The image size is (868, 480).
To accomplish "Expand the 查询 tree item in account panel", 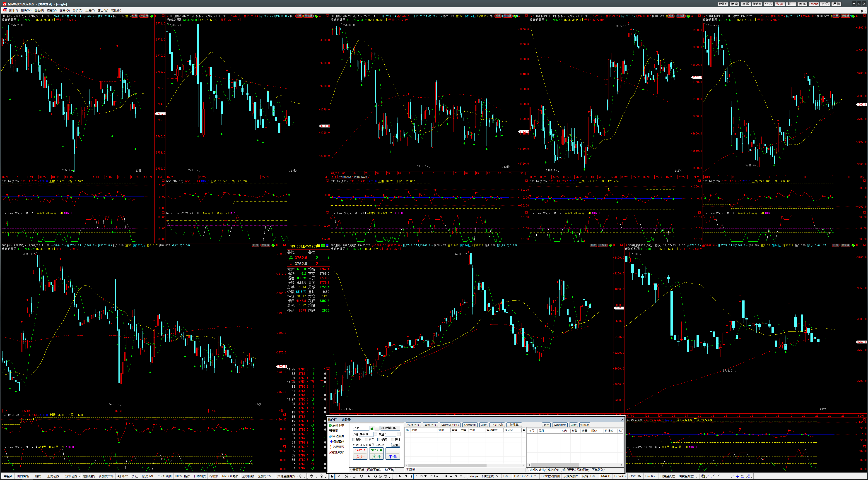I will (x=330, y=431).
